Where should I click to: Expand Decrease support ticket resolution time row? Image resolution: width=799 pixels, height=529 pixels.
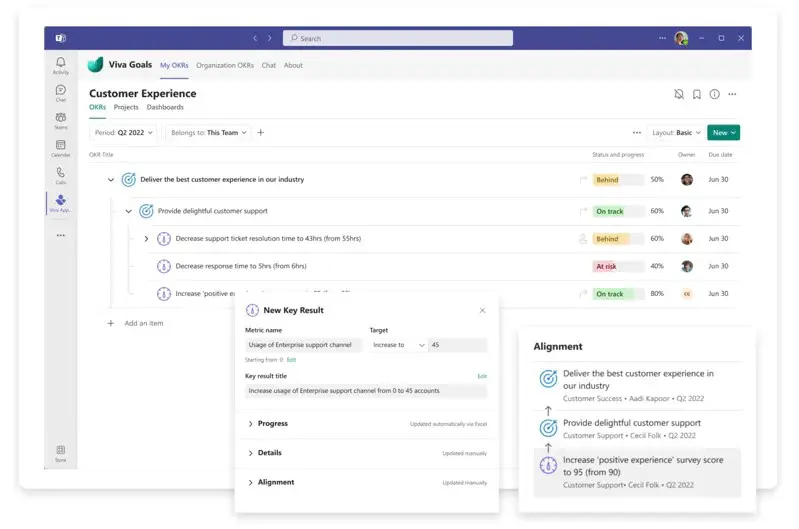(146, 239)
